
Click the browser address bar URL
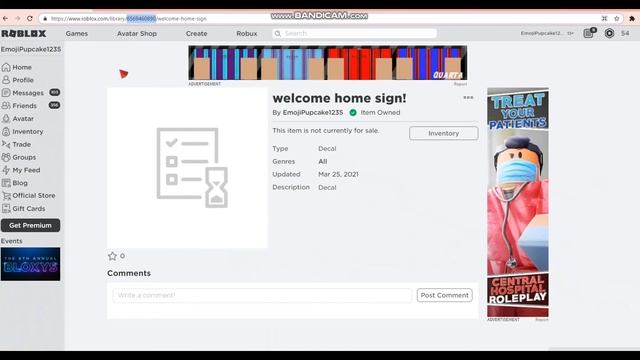tap(129, 19)
